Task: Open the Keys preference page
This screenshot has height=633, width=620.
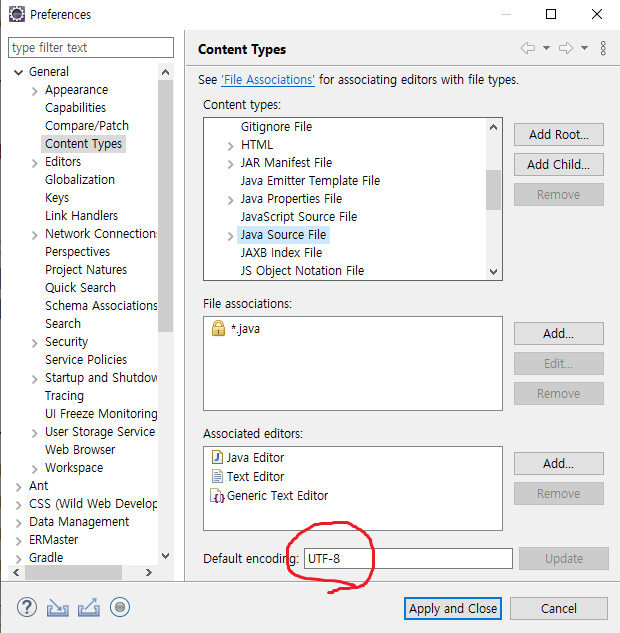Action: [x=57, y=198]
